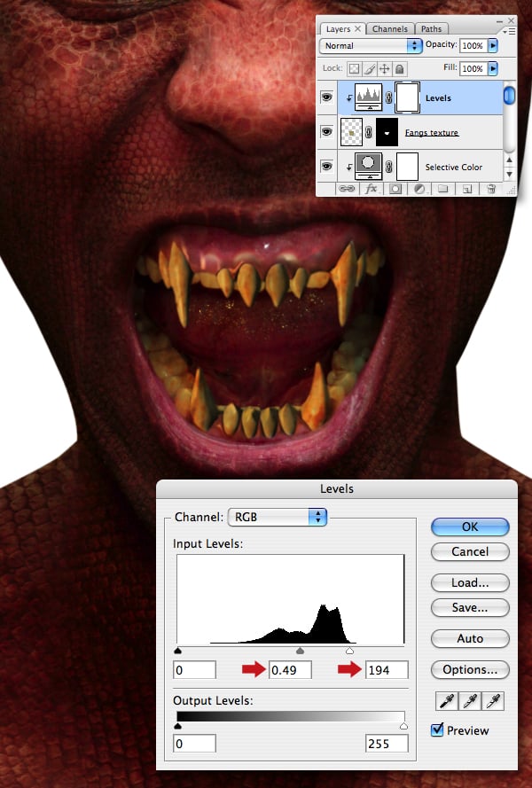Click the black input levels slider
Screen dimensions: 532x788
pyautogui.click(x=177, y=651)
